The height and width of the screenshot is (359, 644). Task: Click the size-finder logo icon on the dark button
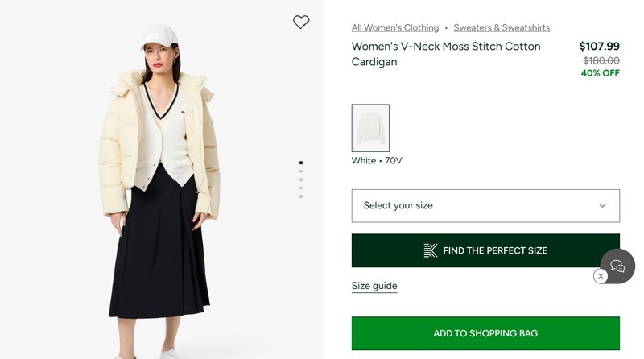coord(431,250)
